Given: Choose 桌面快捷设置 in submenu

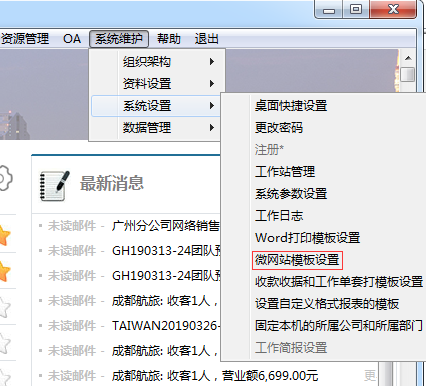Looking at the screenshot, I should [291, 106].
